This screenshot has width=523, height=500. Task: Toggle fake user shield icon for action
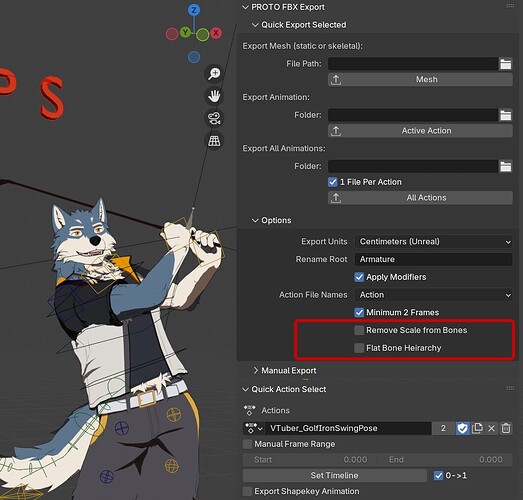(462, 428)
